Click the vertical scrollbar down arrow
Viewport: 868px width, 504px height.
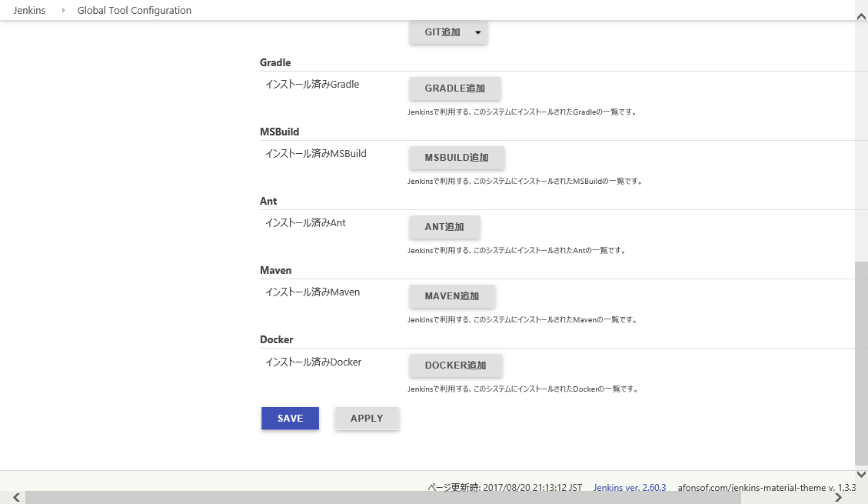click(x=861, y=474)
